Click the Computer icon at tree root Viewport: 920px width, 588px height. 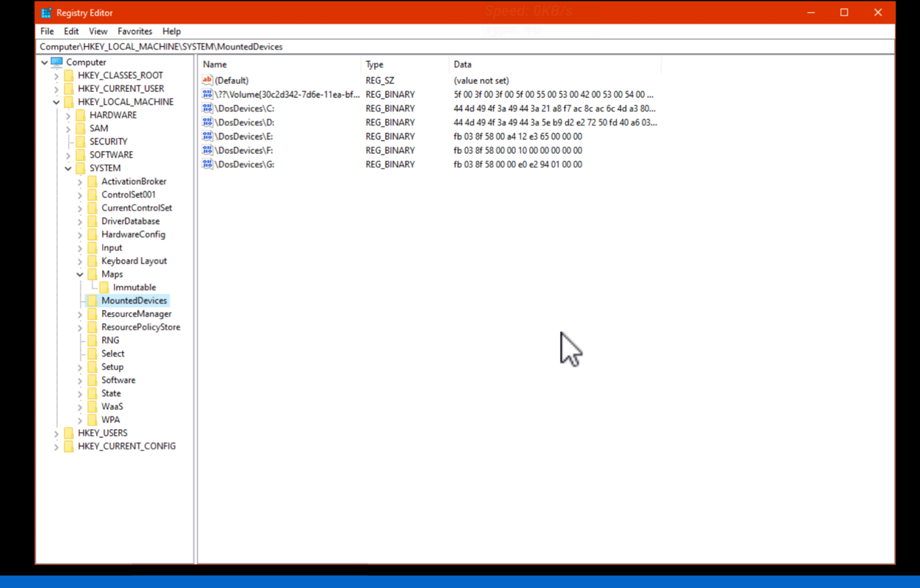[x=57, y=62]
